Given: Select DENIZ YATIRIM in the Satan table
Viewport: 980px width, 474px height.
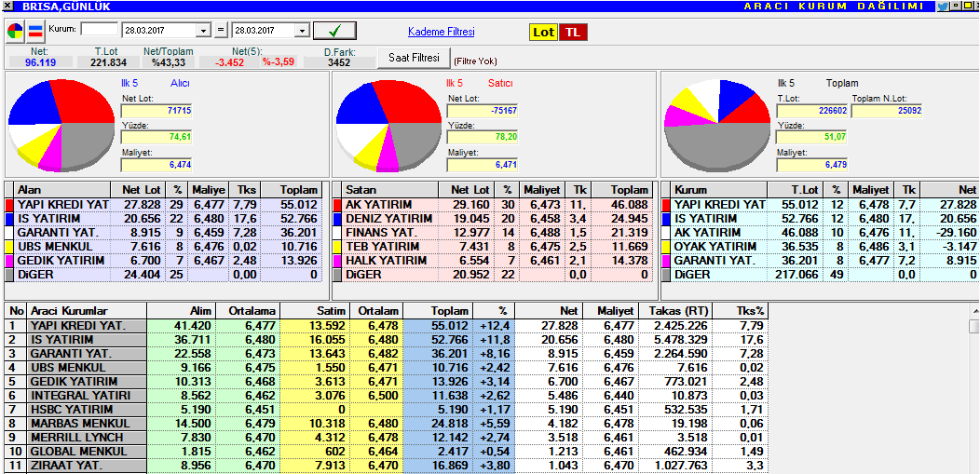Looking at the screenshot, I should pyautogui.click(x=388, y=219).
